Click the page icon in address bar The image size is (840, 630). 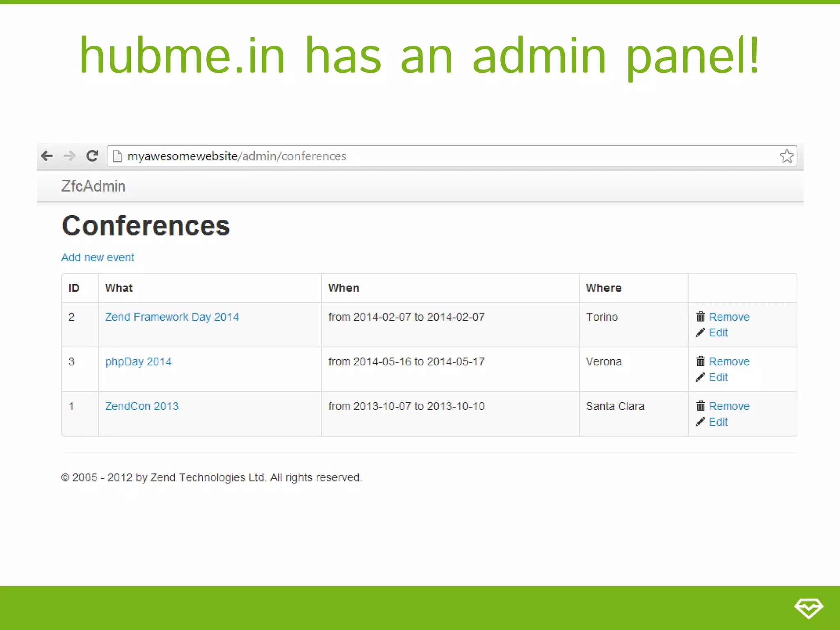click(117, 156)
